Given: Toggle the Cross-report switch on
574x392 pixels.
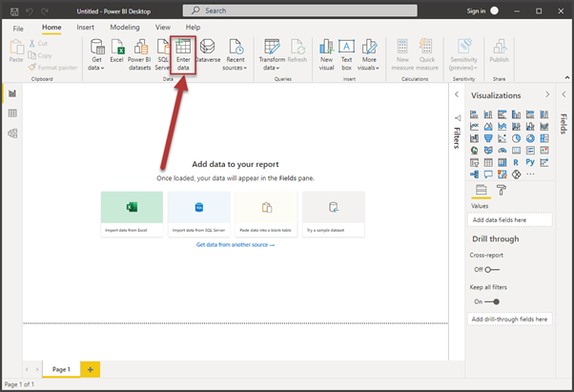Looking at the screenshot, I should coord(492,270).
